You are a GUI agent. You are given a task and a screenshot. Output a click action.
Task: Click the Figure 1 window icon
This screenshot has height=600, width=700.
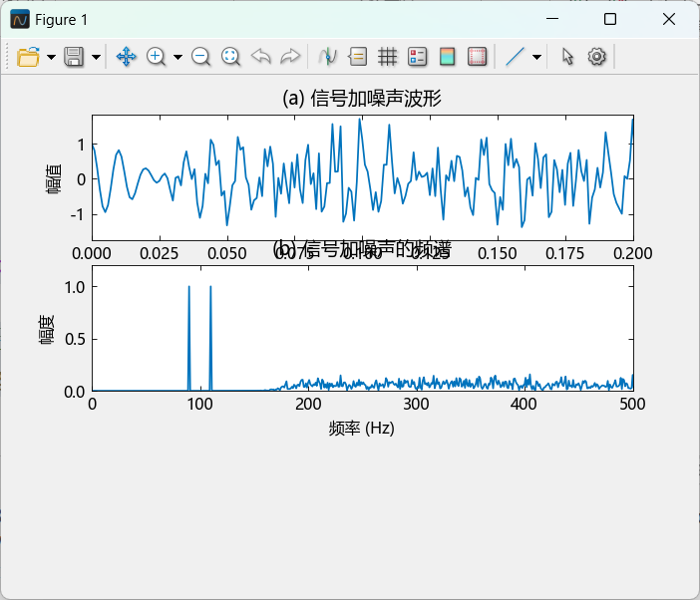click(x=20, y=20)
